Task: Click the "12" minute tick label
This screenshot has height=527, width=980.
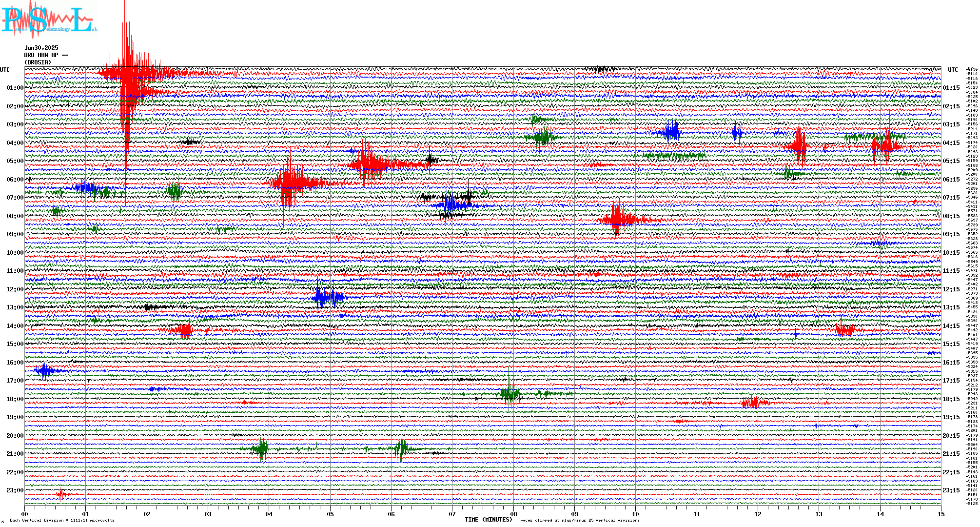Action: tap(758, 514)
